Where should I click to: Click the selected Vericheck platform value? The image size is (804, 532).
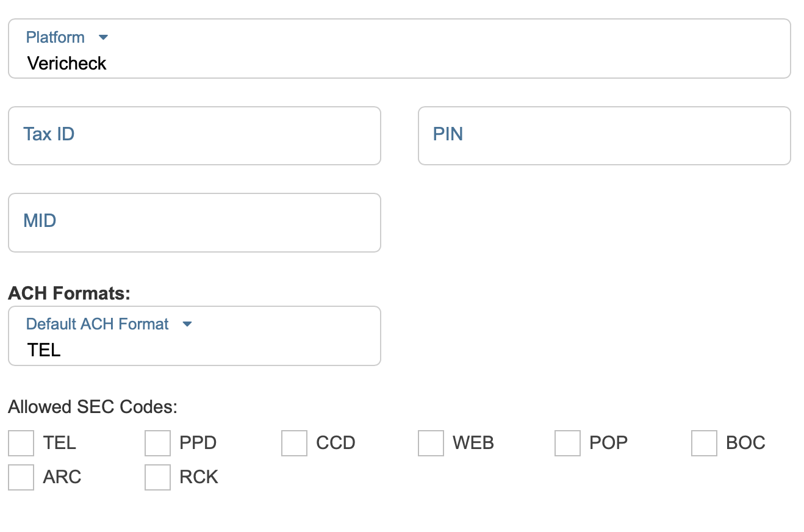[x=67, y=63]
